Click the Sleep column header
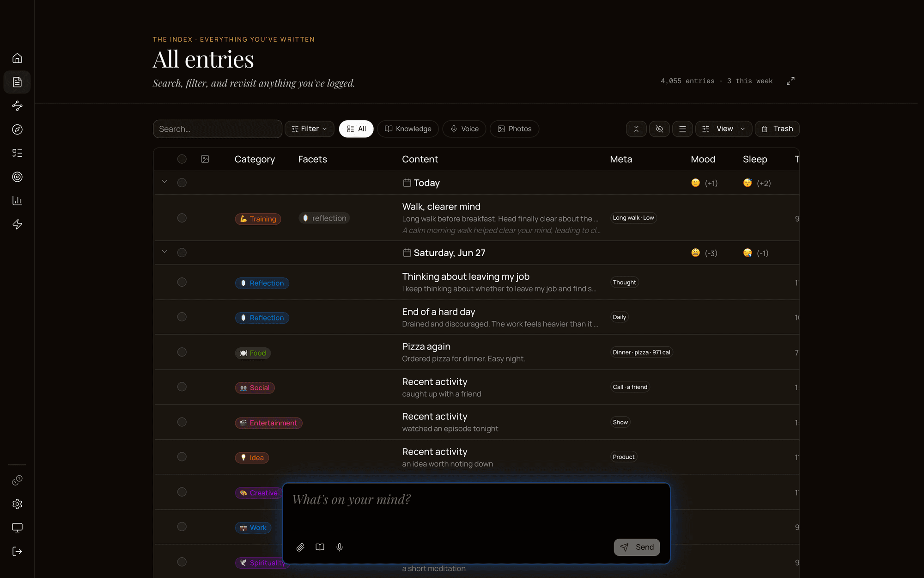Screen dimensions: 924x578 755,159
